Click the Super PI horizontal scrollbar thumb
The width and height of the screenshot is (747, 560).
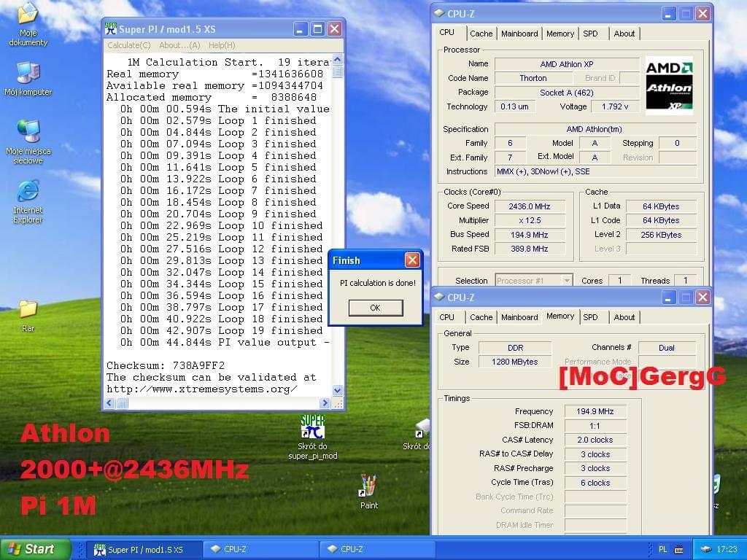point(122,402)
